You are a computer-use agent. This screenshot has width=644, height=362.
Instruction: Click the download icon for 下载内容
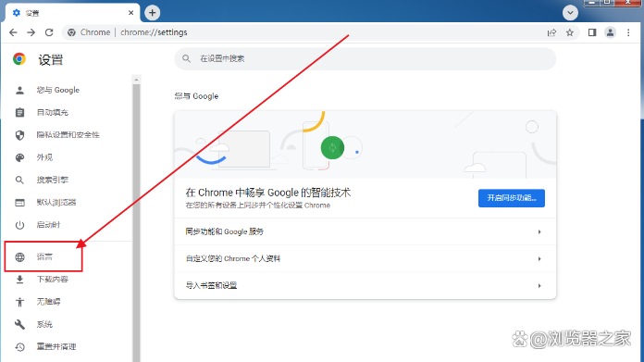click(19, 280)
